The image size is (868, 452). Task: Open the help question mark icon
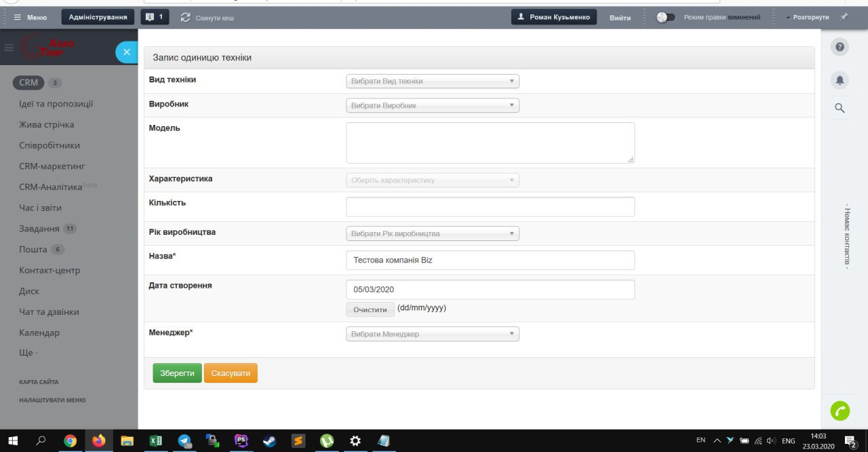(x=840, y=46)
